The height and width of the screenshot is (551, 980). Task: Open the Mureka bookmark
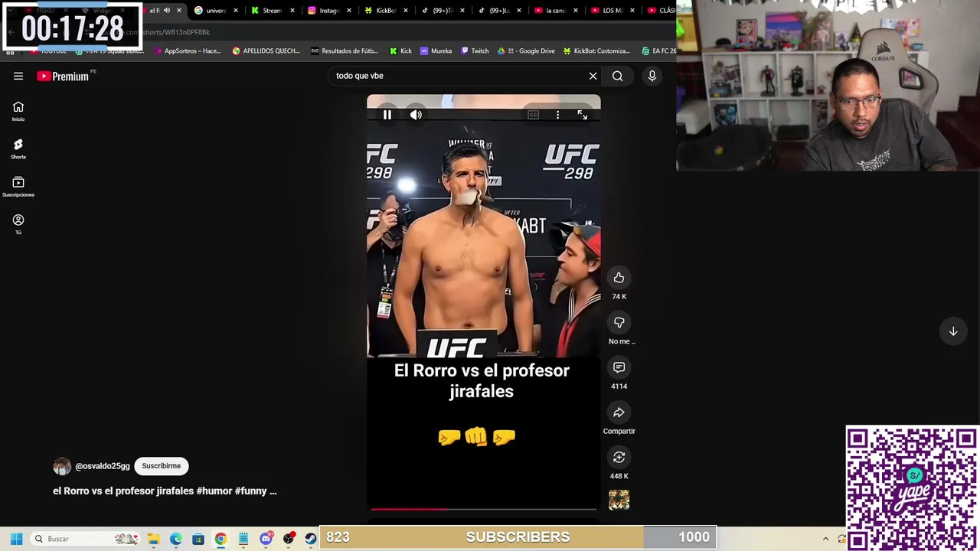[x=436, y=51]
